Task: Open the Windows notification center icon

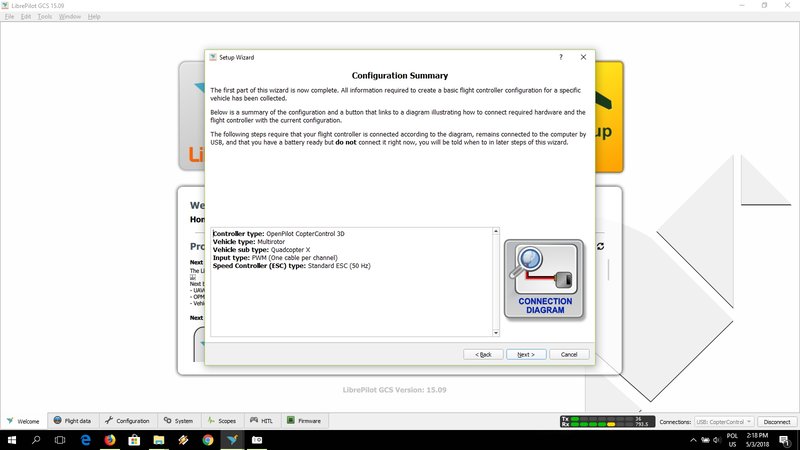Action: point(785,440)
